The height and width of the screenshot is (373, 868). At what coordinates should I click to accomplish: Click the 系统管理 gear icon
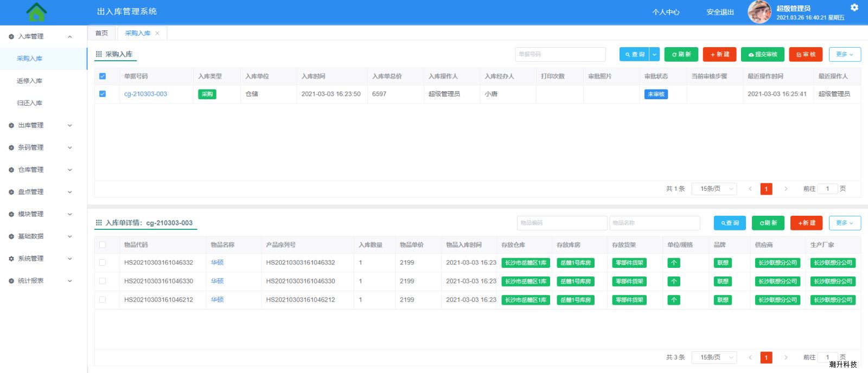11,259
